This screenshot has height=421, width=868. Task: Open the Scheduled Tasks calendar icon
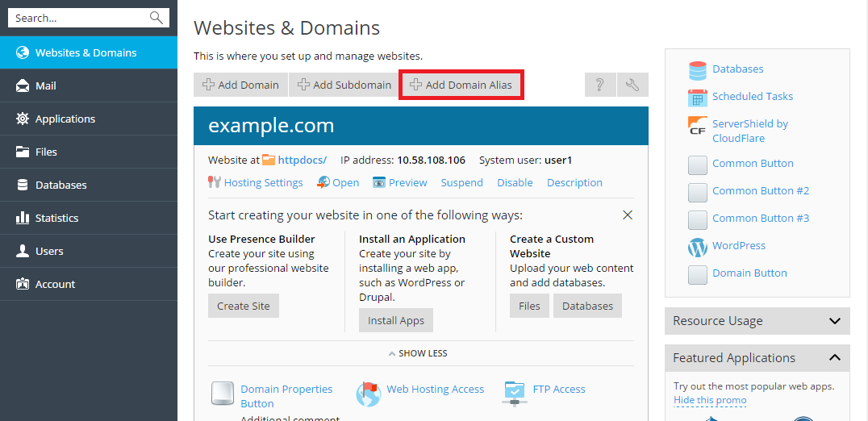tap(697, 97)
